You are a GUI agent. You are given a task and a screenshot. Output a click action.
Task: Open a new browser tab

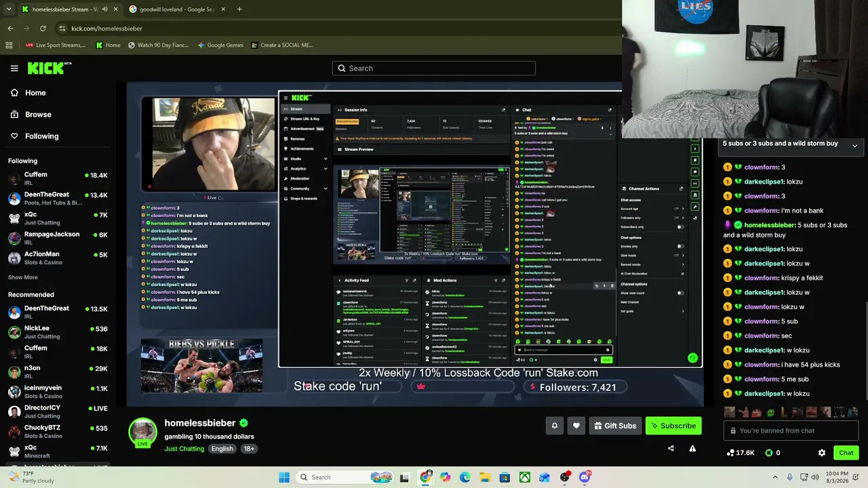click(239, 9)
